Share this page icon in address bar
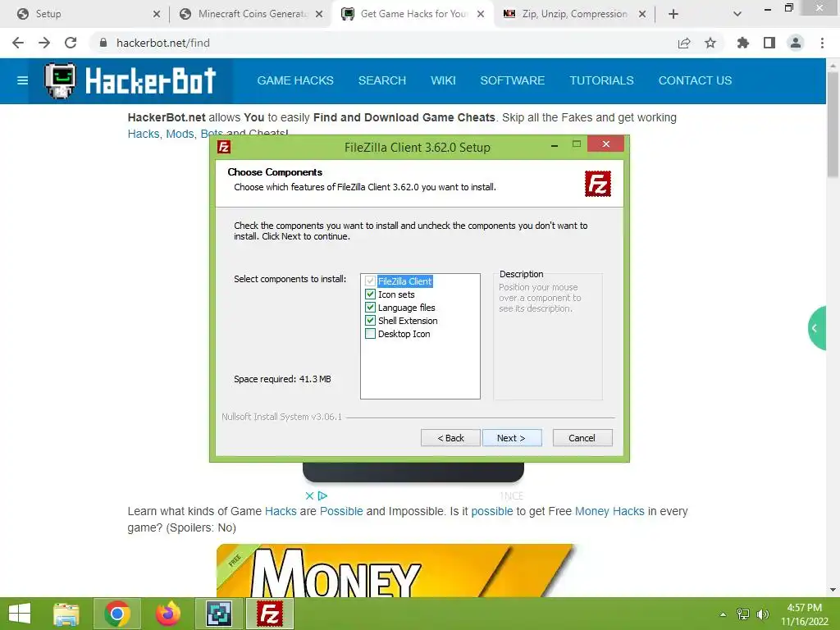Viewport: 840px width, 630px height. 684,43
